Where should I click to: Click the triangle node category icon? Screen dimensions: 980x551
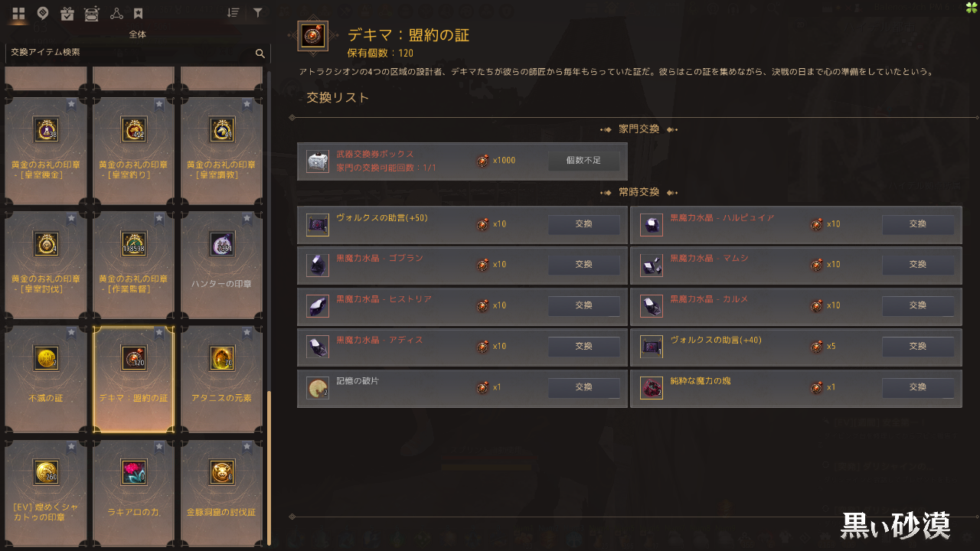point(116,13)
